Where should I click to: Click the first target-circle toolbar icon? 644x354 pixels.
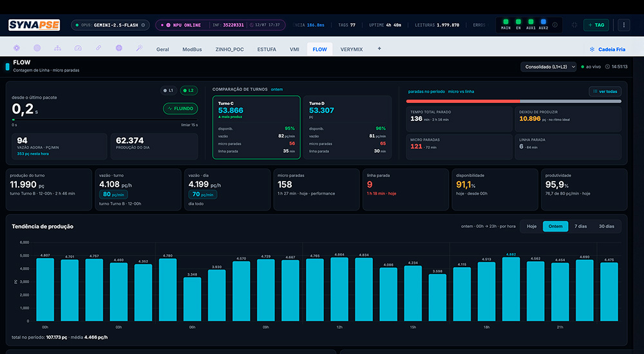(17, 48)
